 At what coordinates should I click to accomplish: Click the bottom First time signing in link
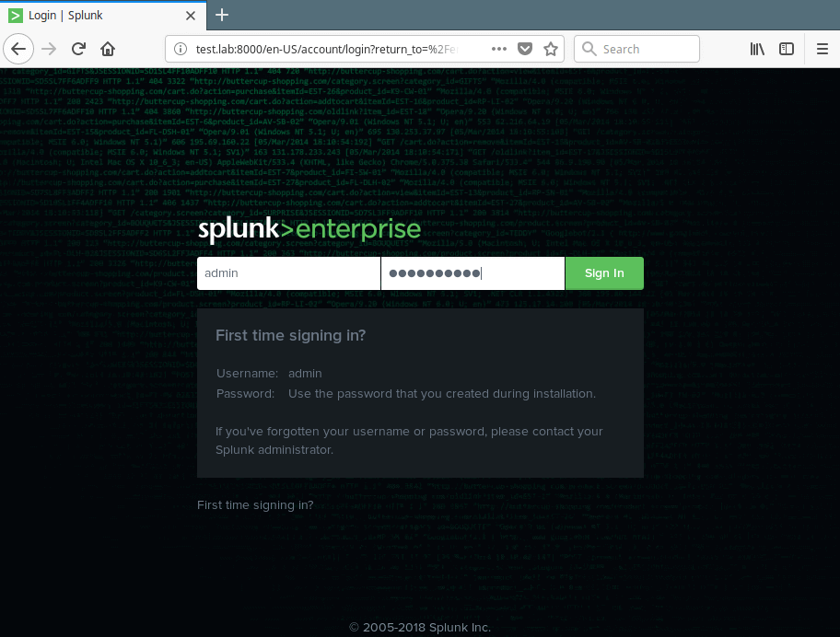[255, 505]
